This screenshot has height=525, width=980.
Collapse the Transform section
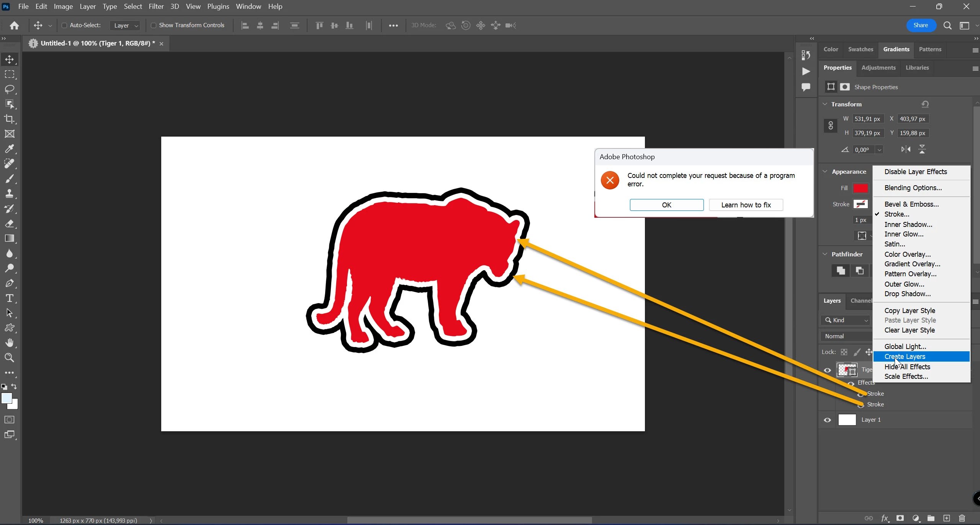coord(825,104)
